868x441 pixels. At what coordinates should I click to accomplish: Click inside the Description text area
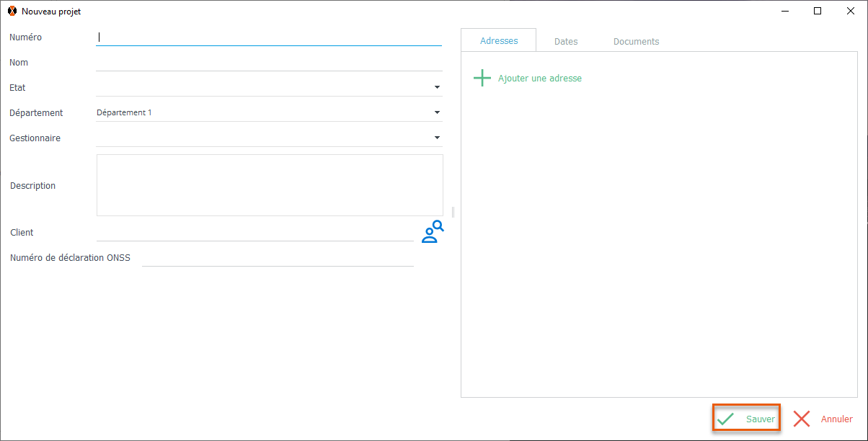point(270,185)
